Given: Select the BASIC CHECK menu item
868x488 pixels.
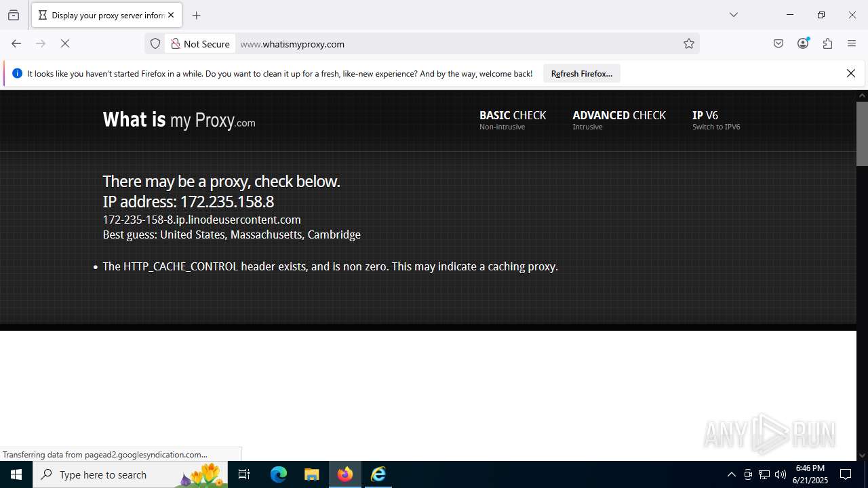Looking at the screenshot, I should coord(513,120).
